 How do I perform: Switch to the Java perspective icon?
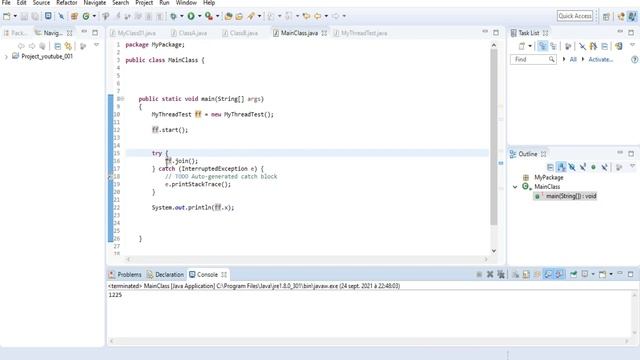coord(632,16)
